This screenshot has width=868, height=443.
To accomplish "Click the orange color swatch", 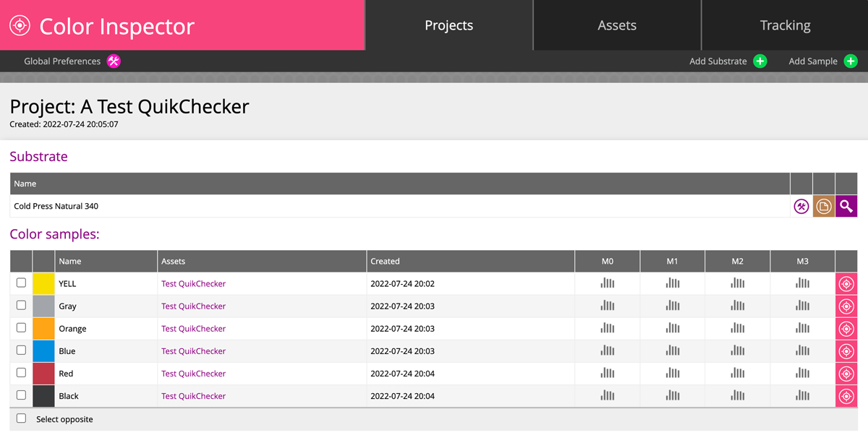I will (x=44, y=329).
